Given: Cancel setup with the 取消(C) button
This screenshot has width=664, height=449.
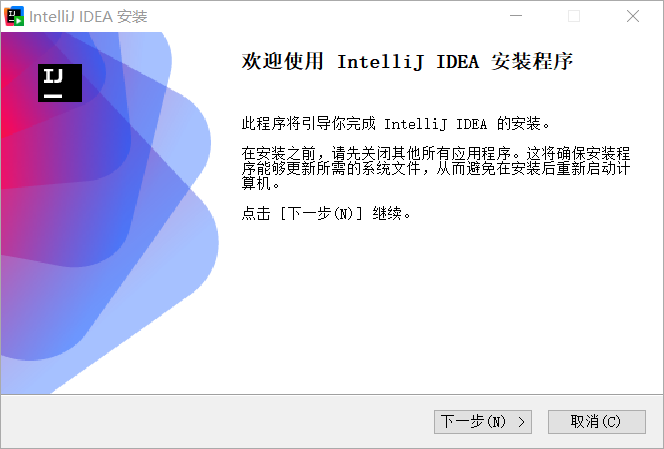Looking at the screenshot, I should (597, 422).
